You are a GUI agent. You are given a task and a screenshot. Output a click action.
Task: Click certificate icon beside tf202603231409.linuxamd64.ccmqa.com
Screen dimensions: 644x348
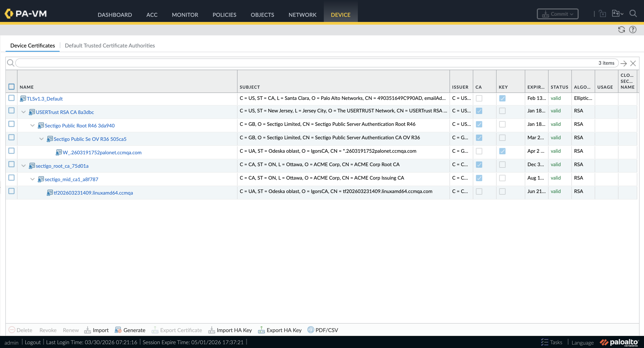click(x=50, y=193)
